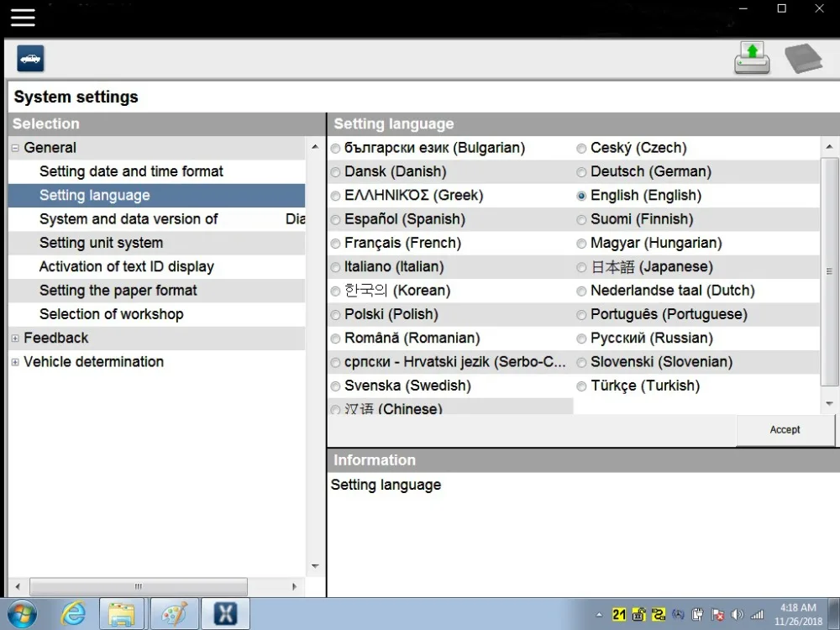
Task: Click language list scroll down arrow
Action: click(x=829, y=404)
